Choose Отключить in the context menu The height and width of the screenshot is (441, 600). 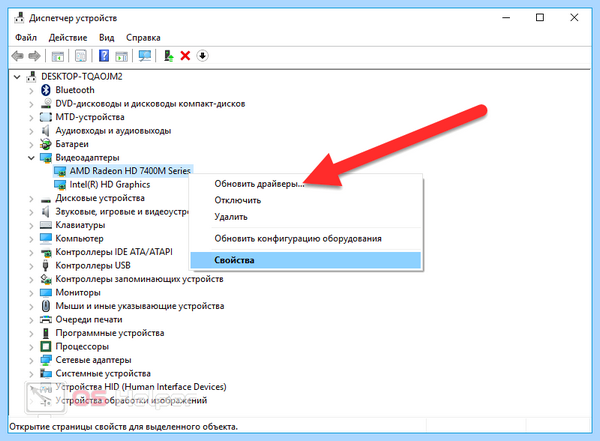(305, 200)
